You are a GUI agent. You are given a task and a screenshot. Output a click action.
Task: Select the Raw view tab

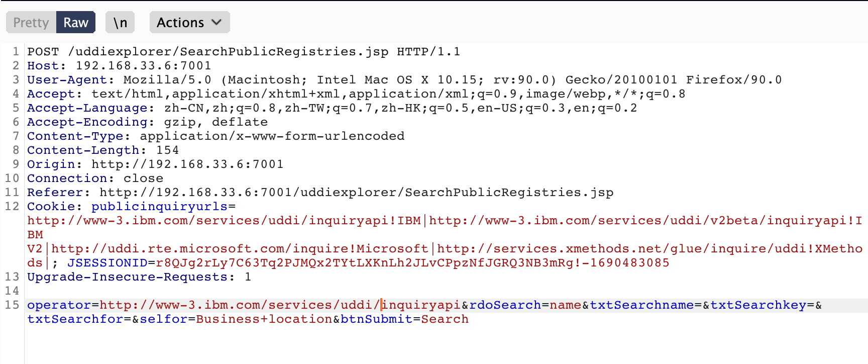[x=76, y=23]
